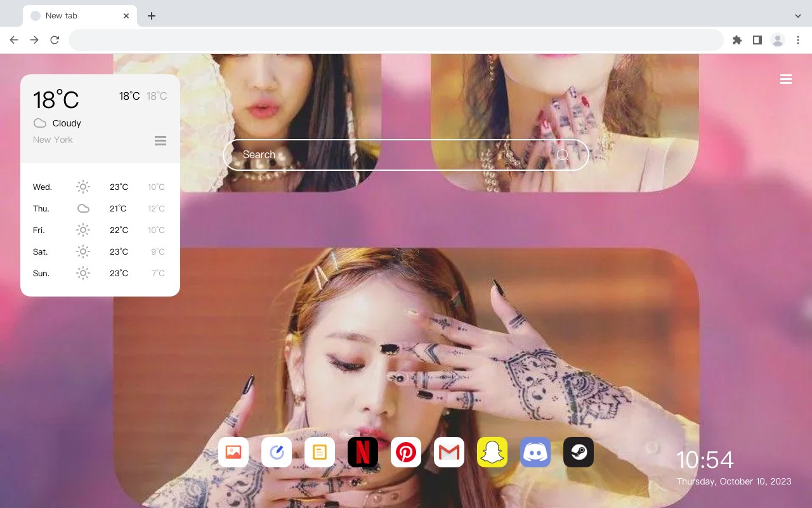Open the Chrome three-dot menu
This screenshot has width=812, height=508.
point(798,40)
